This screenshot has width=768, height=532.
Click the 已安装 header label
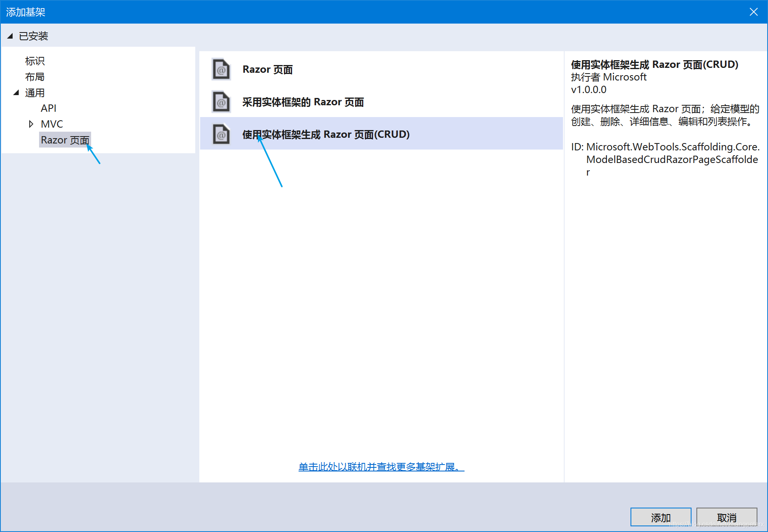click(x=33, y=36)
